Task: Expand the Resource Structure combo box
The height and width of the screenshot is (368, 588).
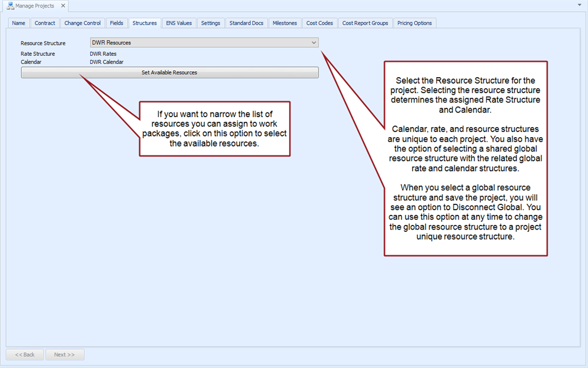Action: [x=314, y=42]
